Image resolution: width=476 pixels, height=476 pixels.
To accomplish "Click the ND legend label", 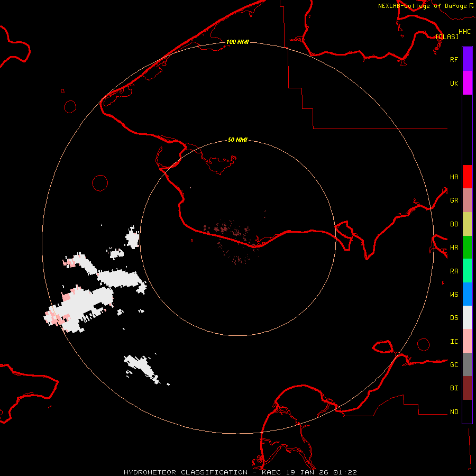I will pos(454,412).
